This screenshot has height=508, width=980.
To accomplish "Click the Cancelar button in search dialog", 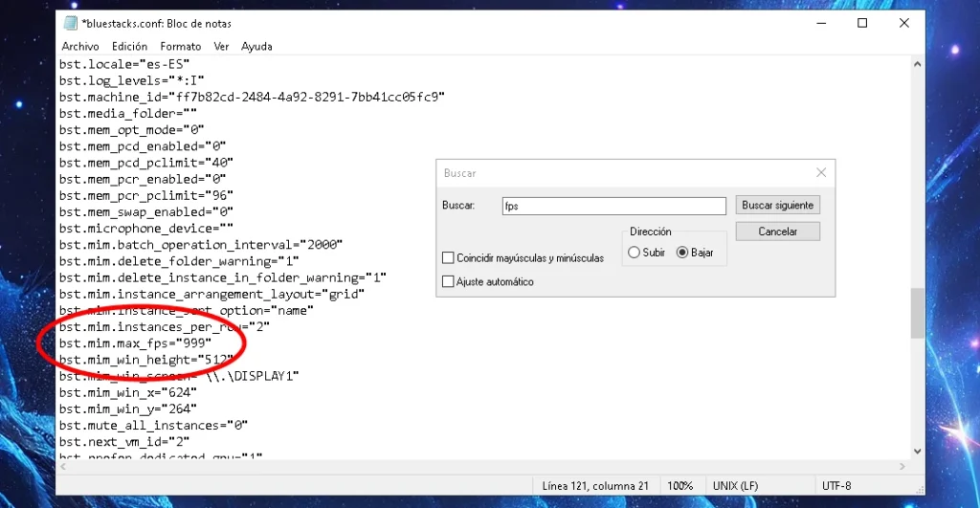I will click(777, 232).
